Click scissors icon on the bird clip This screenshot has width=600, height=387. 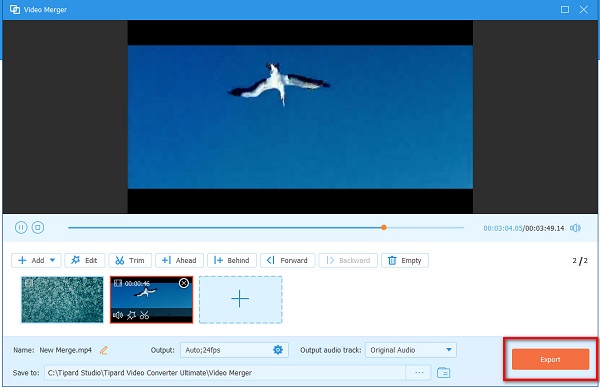[144, 315]
